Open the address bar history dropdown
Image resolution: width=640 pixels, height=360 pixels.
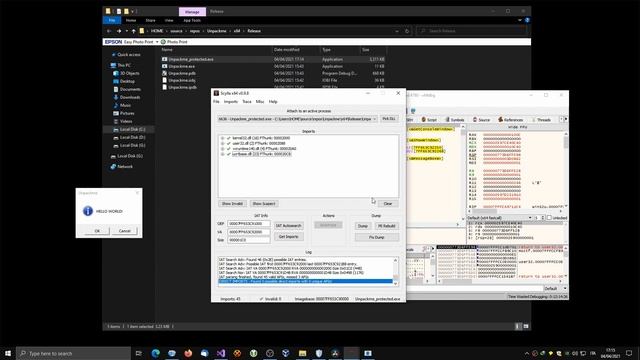click(x=397, y=31)
